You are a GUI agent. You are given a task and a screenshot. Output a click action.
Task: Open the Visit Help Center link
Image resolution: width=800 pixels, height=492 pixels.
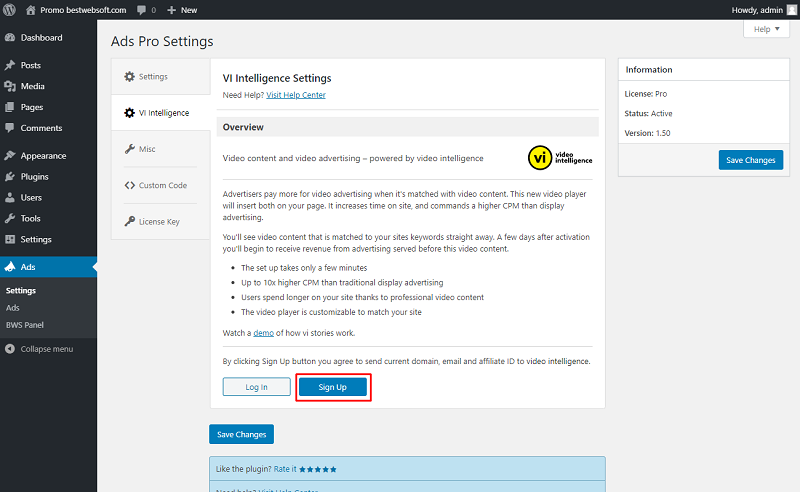296,95
